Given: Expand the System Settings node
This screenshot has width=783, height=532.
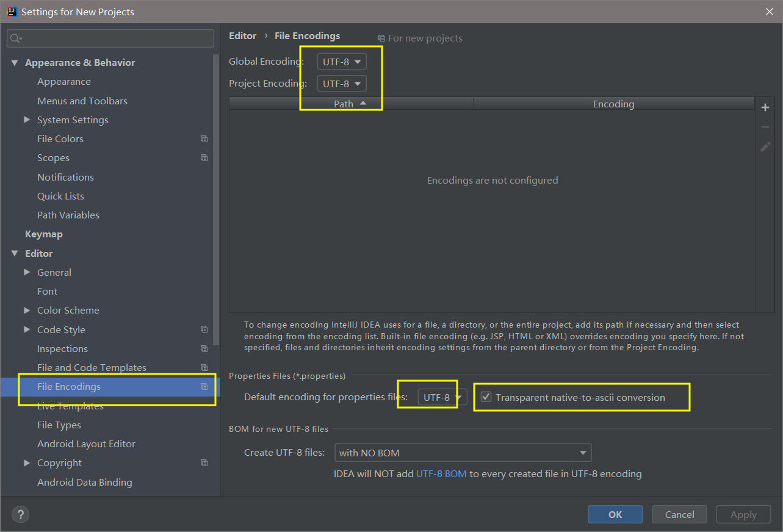Looking at the screenshot, I should 27,120.
